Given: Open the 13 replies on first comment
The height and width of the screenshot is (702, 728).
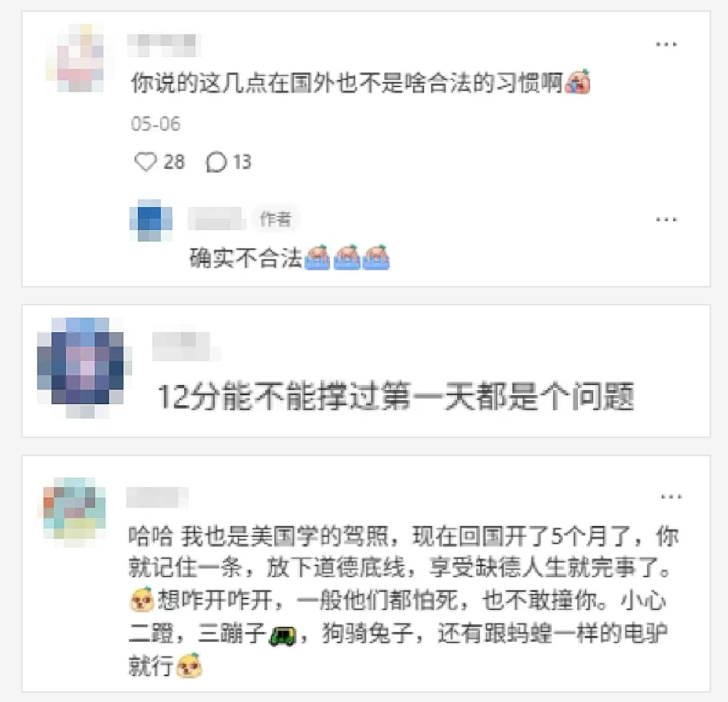Looking at the screenshot, I should click(228, 161).
